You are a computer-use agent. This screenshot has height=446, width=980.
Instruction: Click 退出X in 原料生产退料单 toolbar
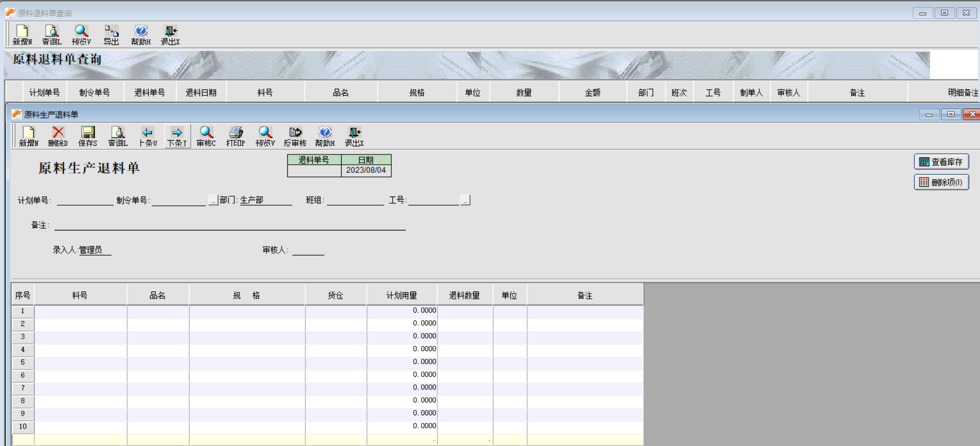click(x=354, y=137)
